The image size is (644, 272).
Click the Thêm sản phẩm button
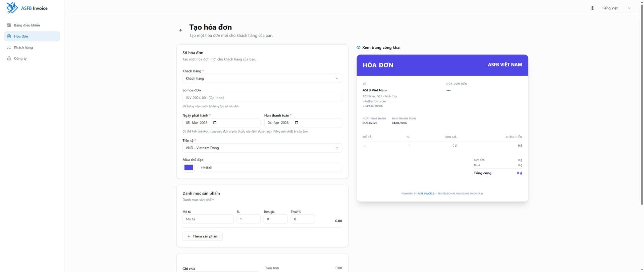[203, 236]
